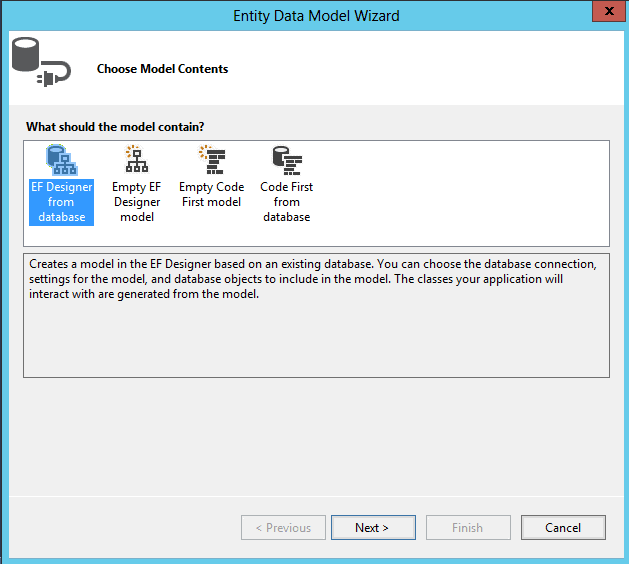Select the EF Designer from database icon
The image size is (629, 564).
coord(62,160)
